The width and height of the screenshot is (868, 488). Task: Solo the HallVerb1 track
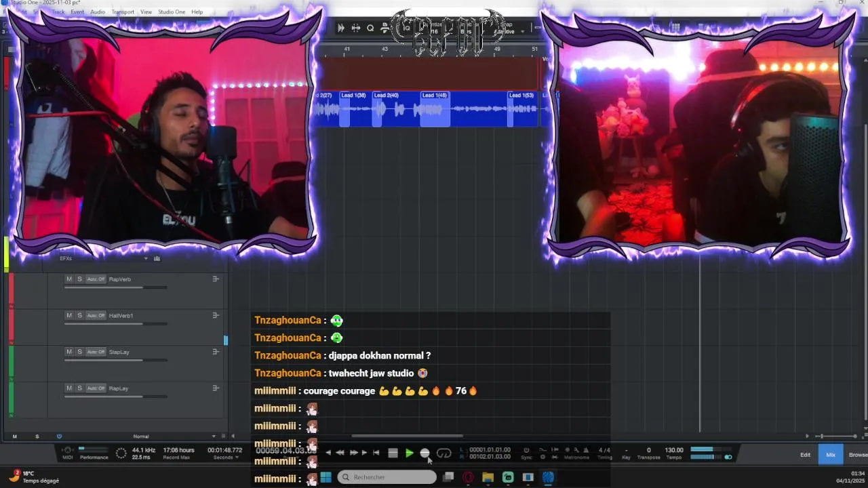(x=79, y=315)
